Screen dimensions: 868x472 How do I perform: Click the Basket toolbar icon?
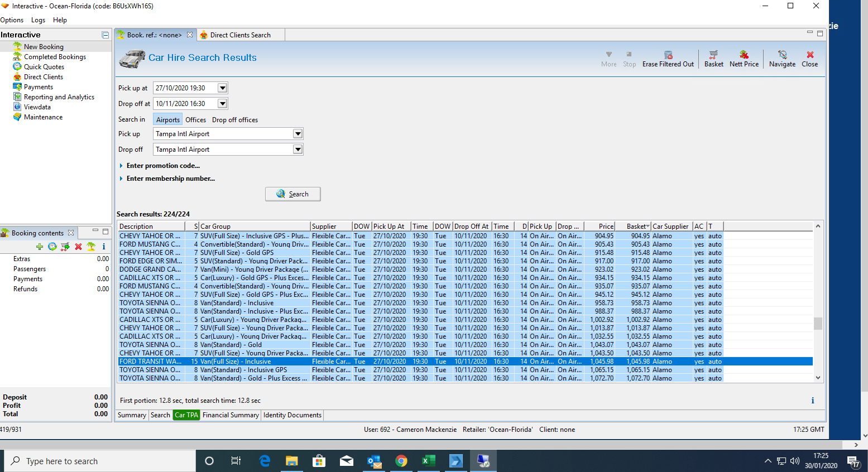(x=713, y=55)
